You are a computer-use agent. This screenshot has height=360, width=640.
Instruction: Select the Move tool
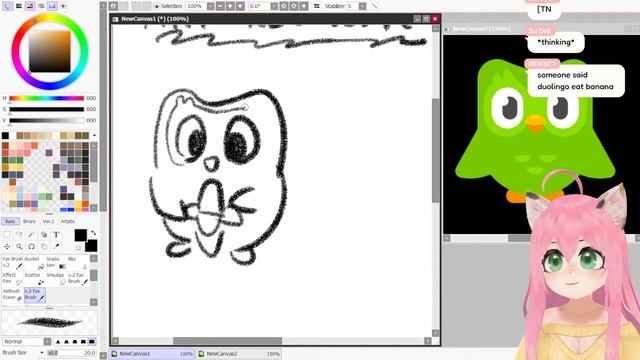(x=7, y=247)
